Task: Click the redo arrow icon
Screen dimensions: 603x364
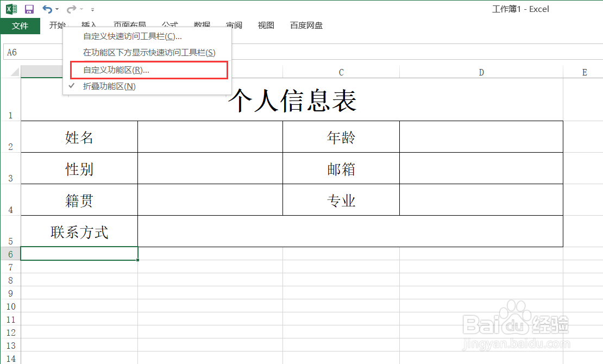Action: point(72,9)
